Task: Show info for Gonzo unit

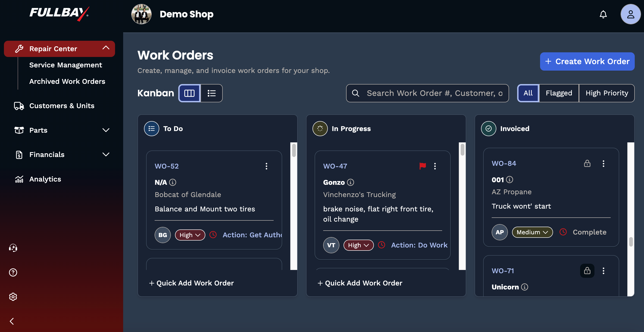Action: 350,182
